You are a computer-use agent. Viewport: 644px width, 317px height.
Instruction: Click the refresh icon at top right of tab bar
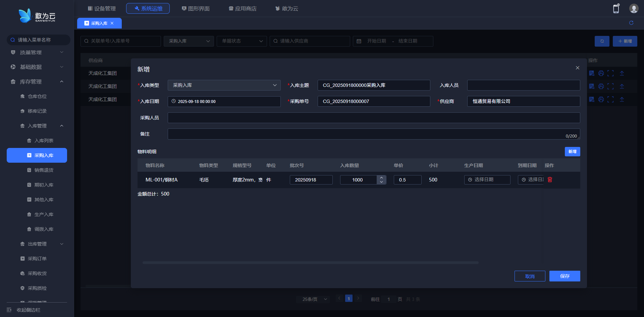(631, 23)
